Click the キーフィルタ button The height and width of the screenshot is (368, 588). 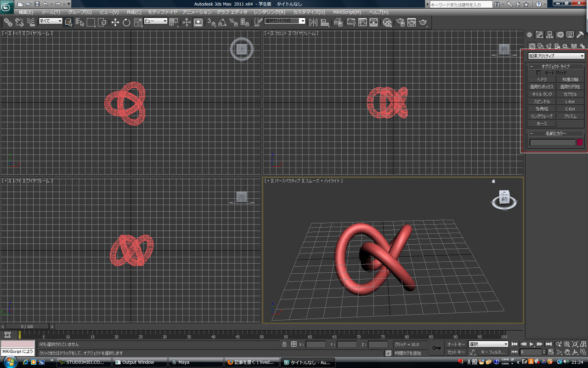492,352
